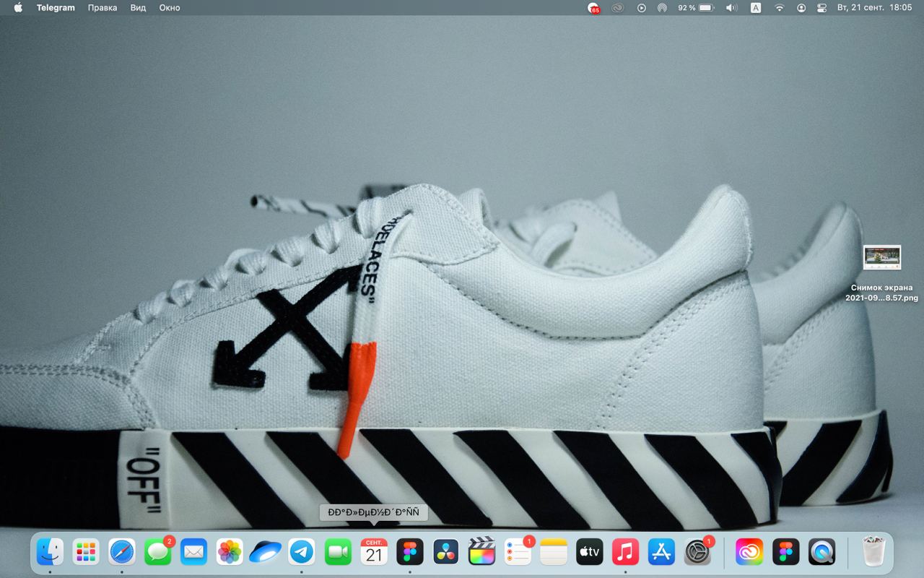Open the Правка menu
The width and height of the screenshot is (924, 578).
[103, 7]
